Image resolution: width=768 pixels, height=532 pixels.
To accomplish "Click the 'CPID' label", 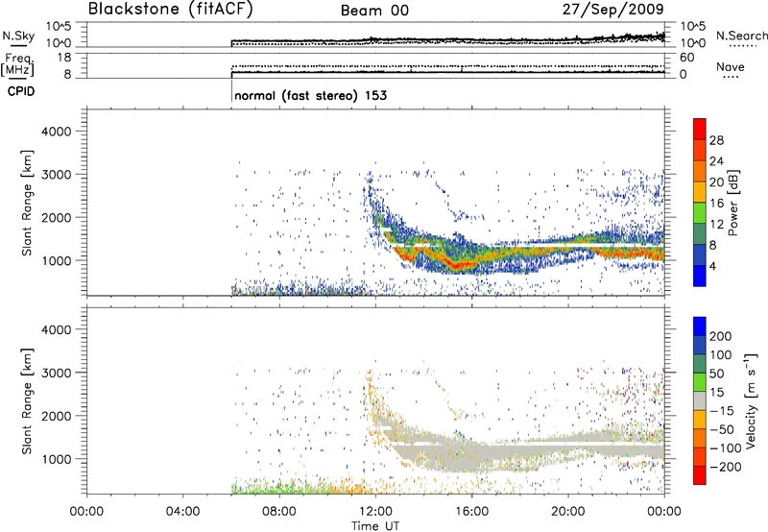I will click(21, 91).
